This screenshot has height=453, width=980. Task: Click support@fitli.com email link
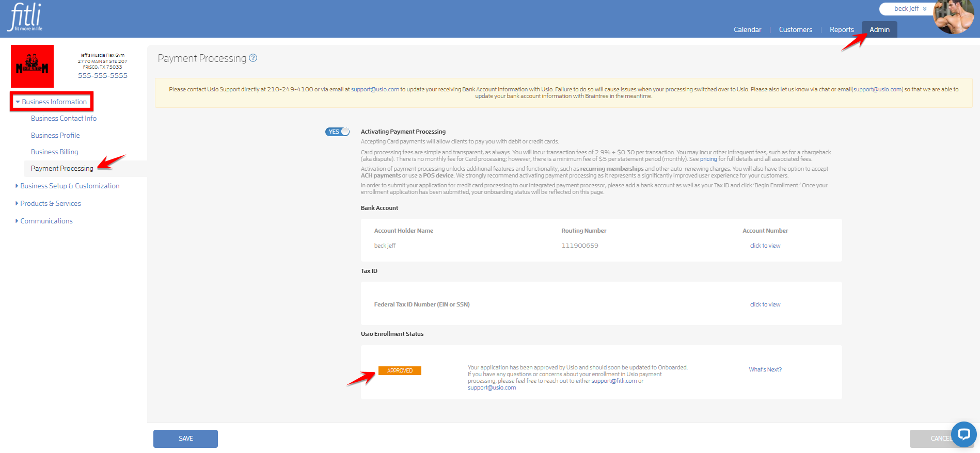(x=614, y=381)
